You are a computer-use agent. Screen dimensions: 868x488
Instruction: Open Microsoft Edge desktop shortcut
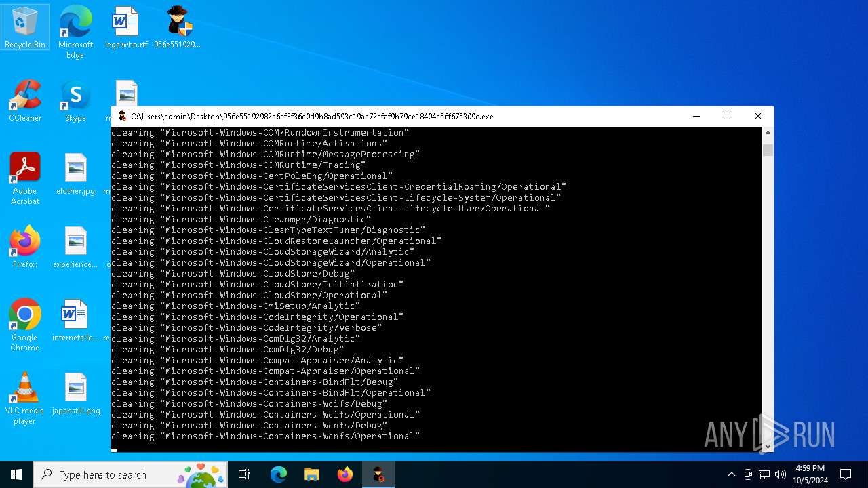(75, 32)
